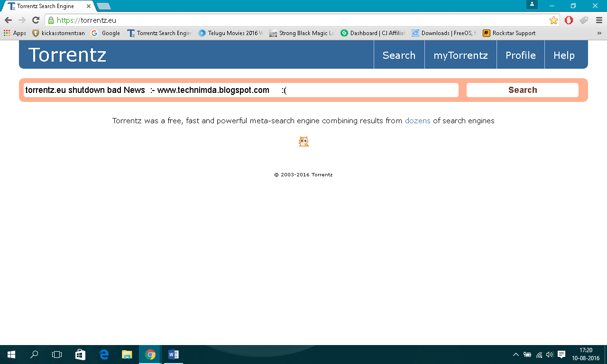Screen dimensions: 607x364
Task: Open the Apps bookmarks shortcut
Action: (x=15, y=33)
